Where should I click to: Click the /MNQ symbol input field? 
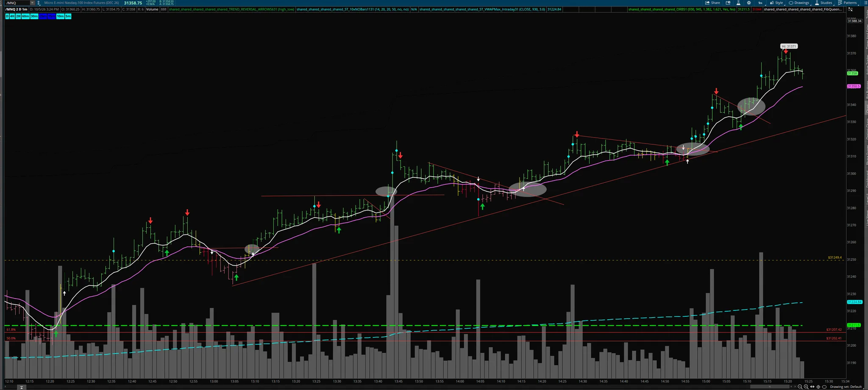click(x=17, y=3)
